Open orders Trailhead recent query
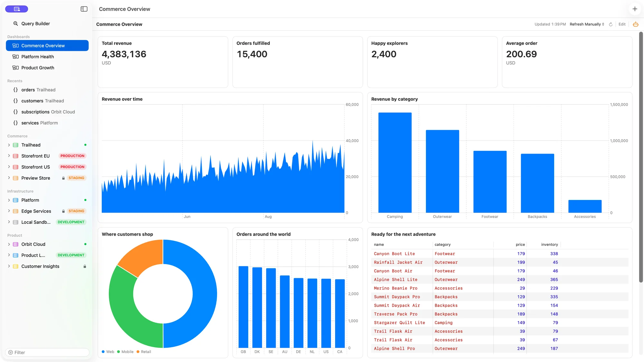 pyautogui.click(x=47, y=90)
